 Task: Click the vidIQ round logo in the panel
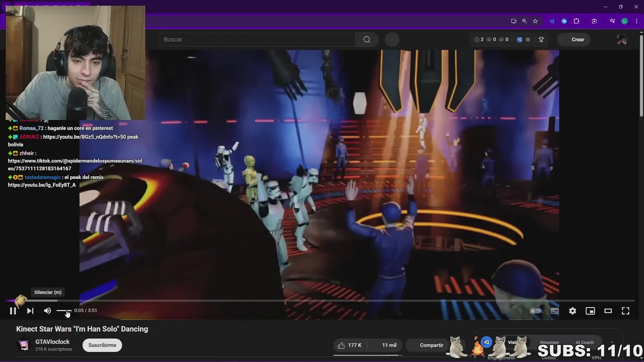pos(486,342)
